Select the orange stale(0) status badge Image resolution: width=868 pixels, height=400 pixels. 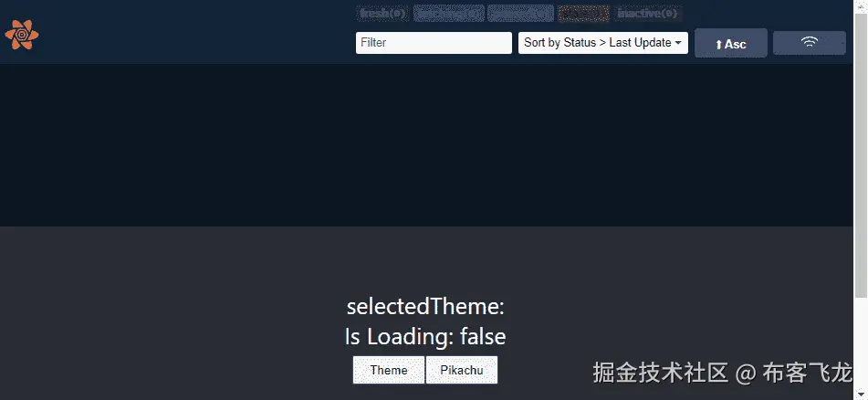click(x=583, y=14)
